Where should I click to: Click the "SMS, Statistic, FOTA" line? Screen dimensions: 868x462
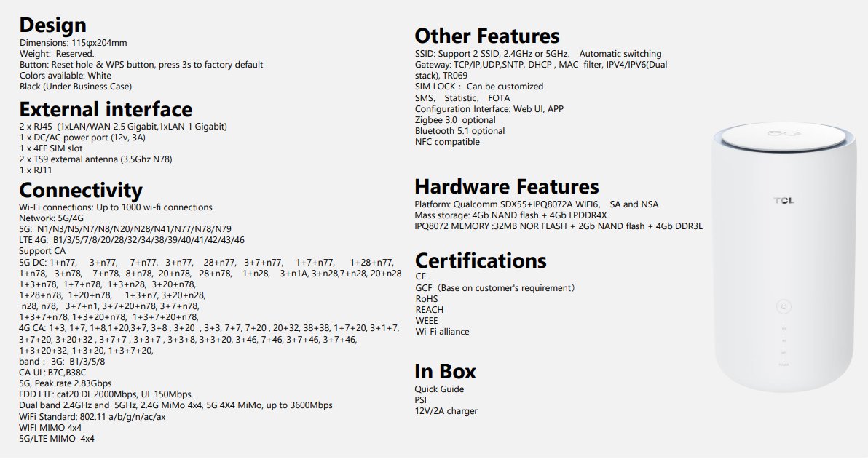coord(463,98)
